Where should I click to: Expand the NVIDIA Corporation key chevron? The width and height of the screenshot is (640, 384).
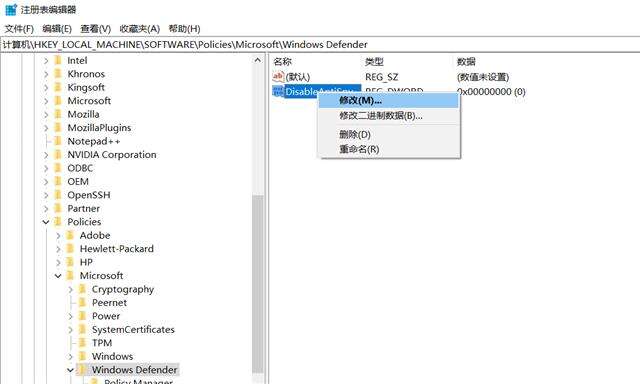click(46, 155)
